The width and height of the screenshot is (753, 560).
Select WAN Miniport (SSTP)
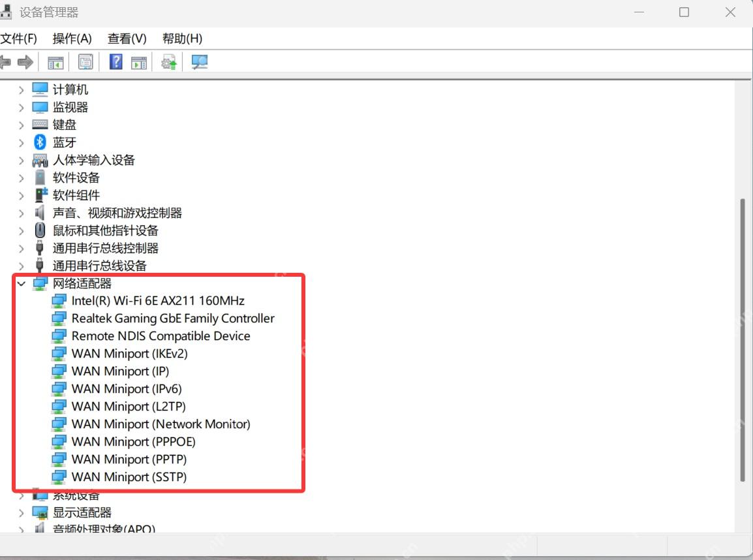pos(129,477)
